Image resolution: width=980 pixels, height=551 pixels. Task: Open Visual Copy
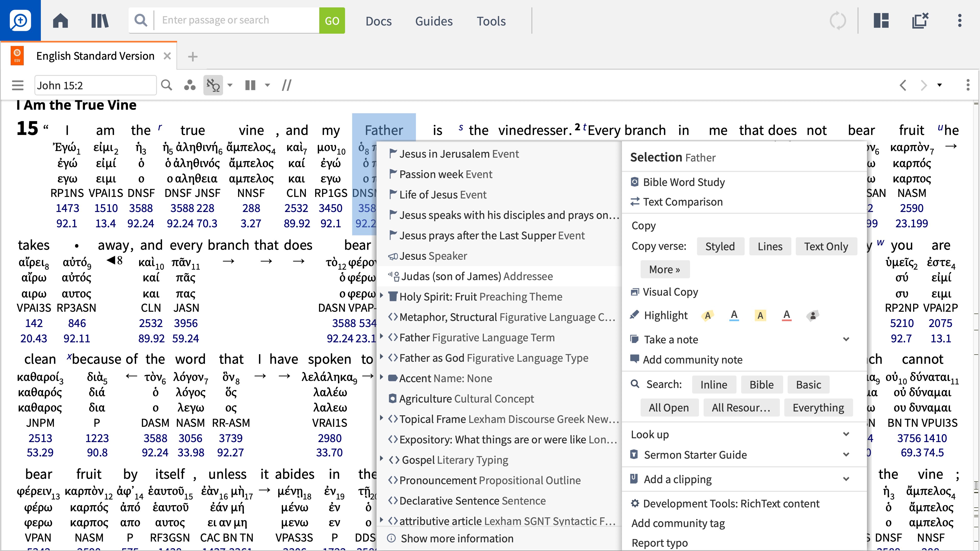[x=670, y=292]
